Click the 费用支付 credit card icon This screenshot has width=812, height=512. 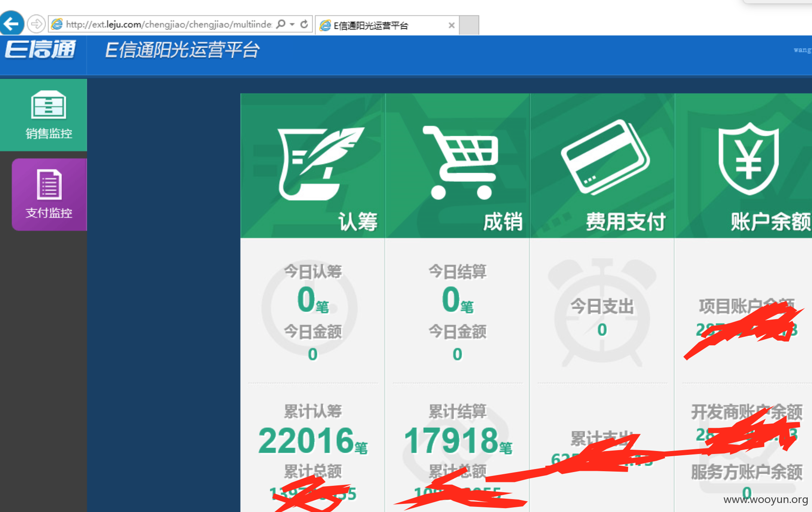[x=605, y=157]
